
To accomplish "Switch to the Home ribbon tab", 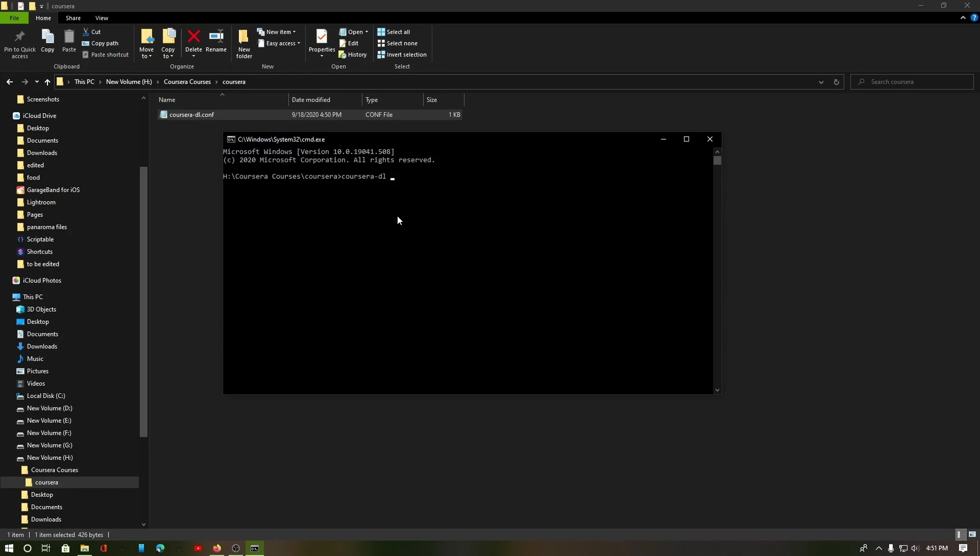I will (43, 18).
